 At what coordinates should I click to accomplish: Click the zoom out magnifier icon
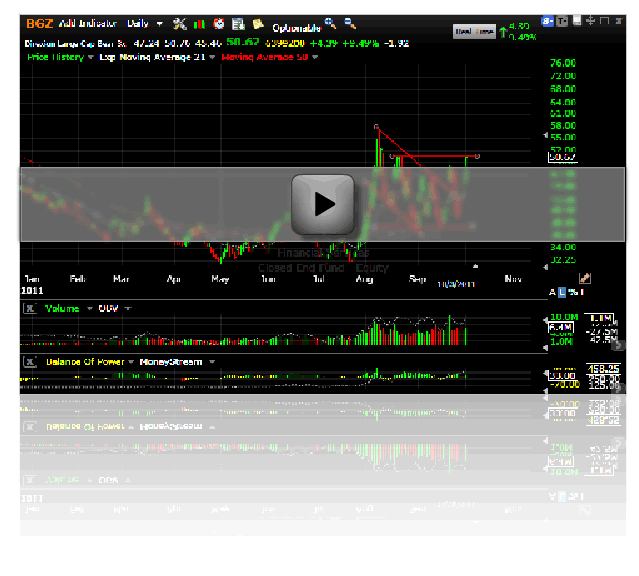pyautogui.click(x=349, y=22)
